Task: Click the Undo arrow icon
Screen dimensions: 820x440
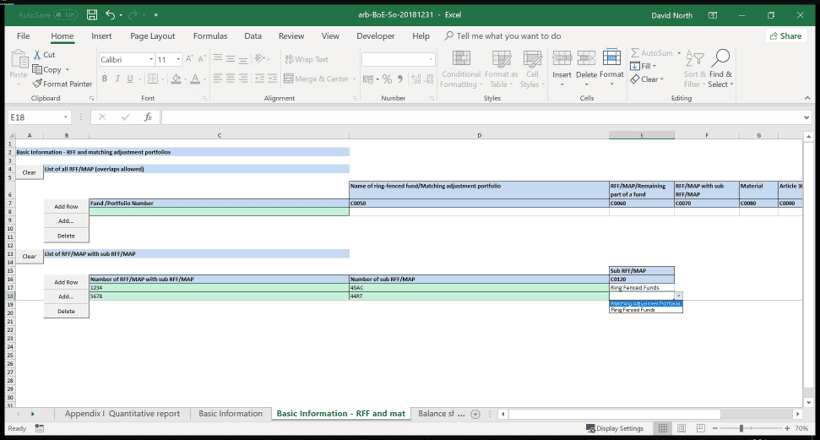Action: tap(111, 15)
